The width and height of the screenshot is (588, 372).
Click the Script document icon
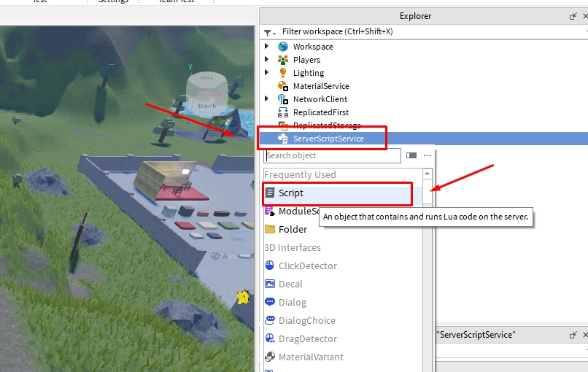coord(270,193)
